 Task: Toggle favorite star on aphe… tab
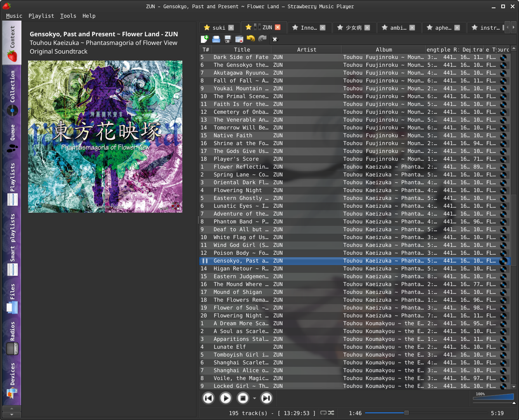pos(429,28)
